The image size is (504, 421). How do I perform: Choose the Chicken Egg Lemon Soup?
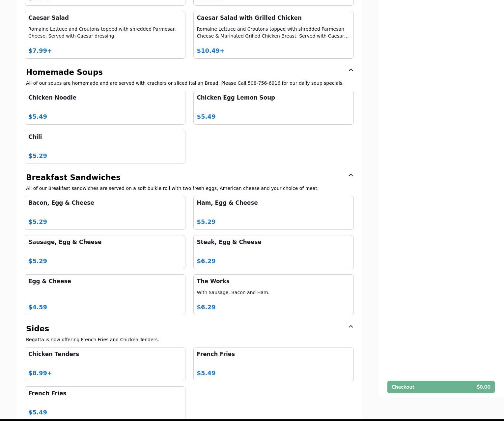(273, 107)
